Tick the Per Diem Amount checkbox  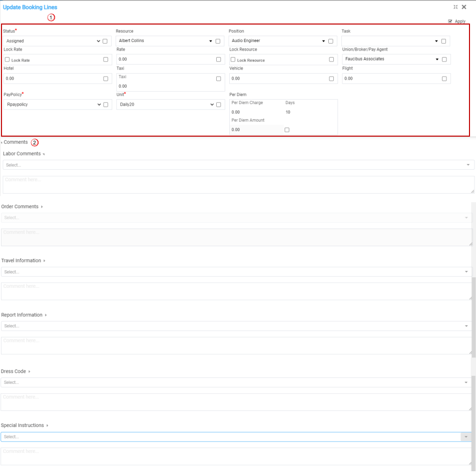[287, 130]
